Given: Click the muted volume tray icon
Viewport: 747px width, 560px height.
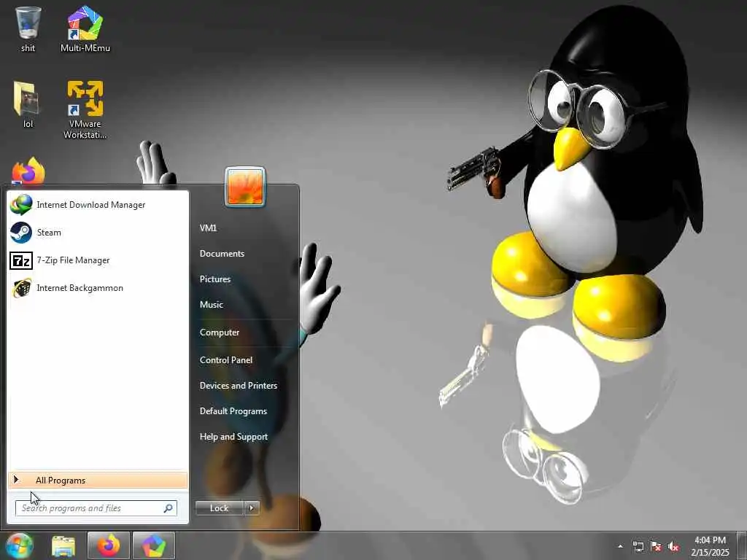Looking at the screenshot, I should pyautogui.click(x=673, y=546).
